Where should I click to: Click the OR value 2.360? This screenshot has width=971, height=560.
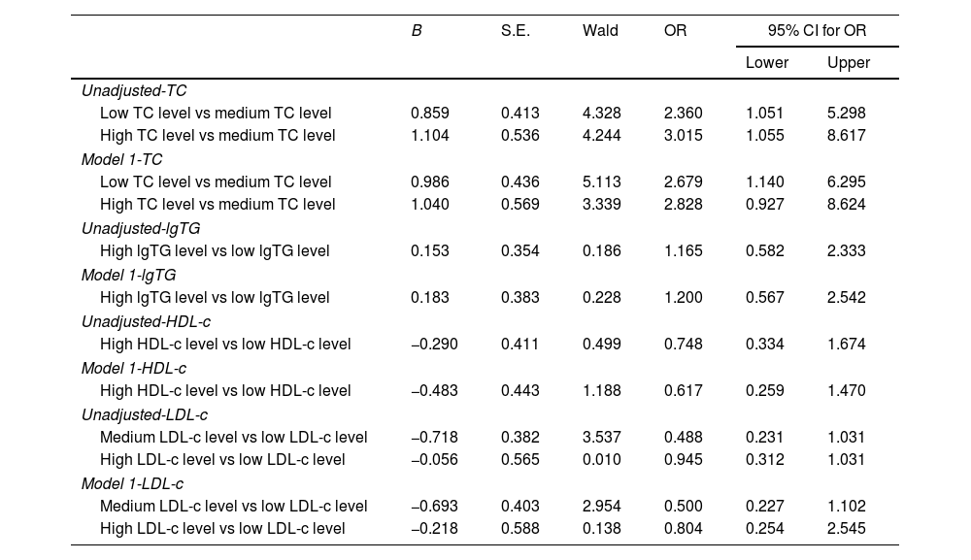(683, 113)
